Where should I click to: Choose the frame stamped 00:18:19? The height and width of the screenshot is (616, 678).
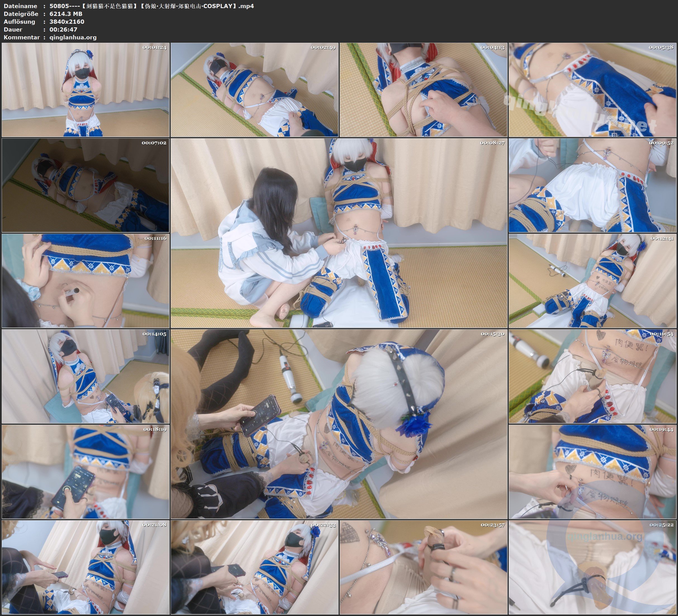(x=85, y=472)
